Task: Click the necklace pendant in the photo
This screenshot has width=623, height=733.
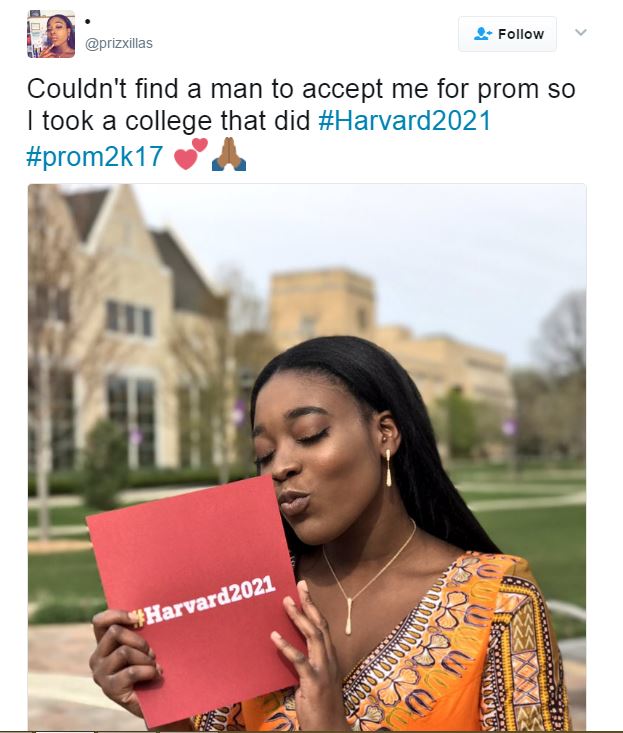Action: [349, 616]
